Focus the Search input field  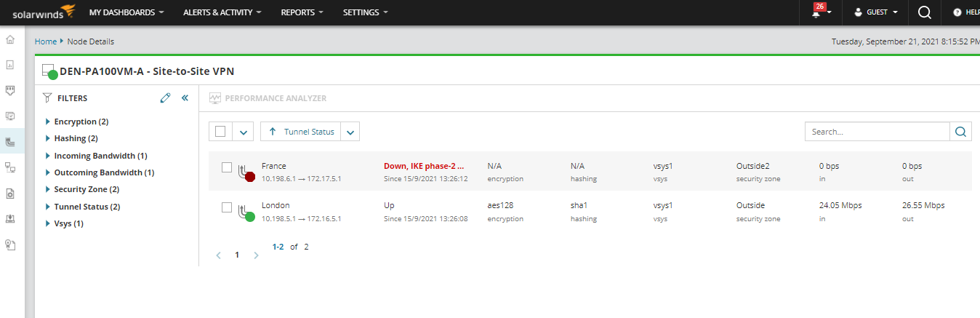[x=878, y=132]
